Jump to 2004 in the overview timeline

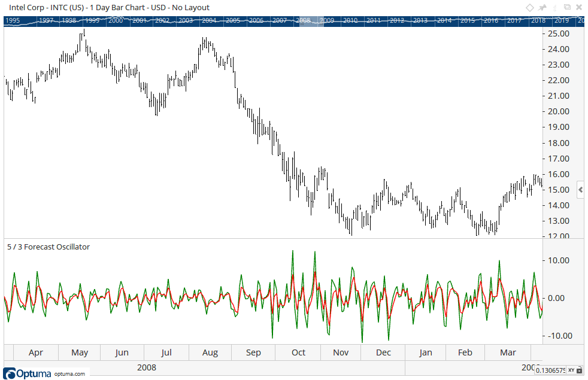tap(209, 20)
